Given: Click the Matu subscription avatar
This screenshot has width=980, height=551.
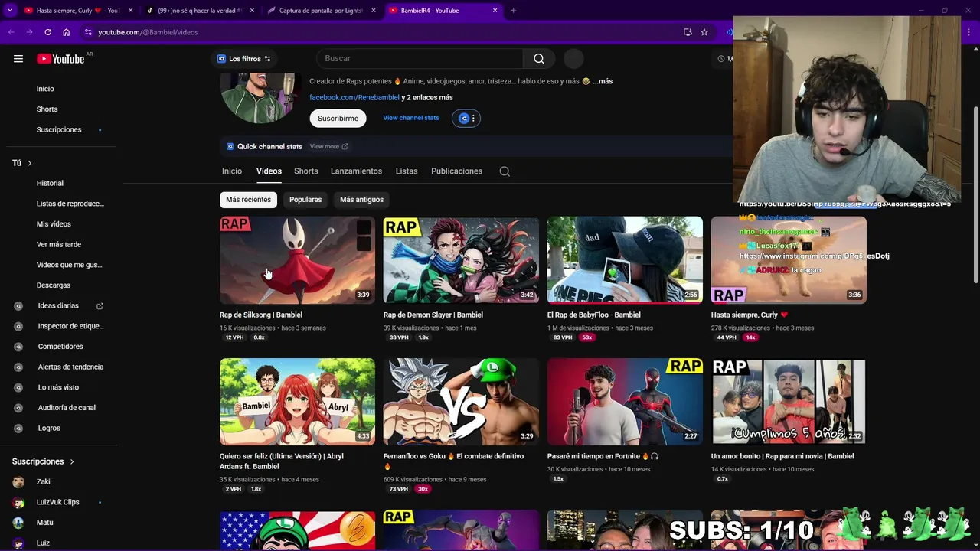Looking at the screenshot, I should point(18,523).
